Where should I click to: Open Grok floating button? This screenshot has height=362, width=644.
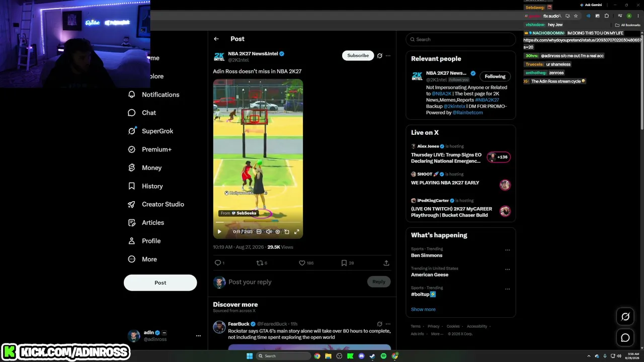pos(625,317)
